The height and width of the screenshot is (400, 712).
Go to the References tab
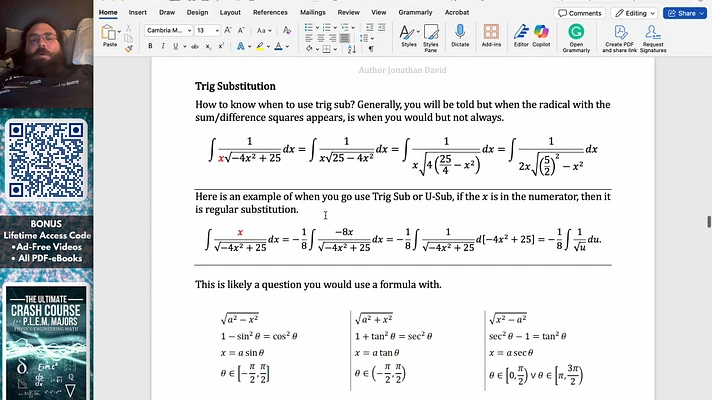tap(270, 12)
